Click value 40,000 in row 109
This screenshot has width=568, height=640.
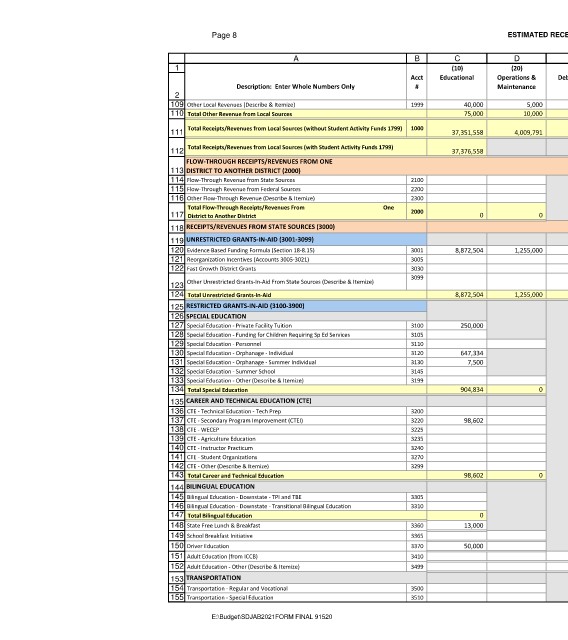tap(473, 105)
